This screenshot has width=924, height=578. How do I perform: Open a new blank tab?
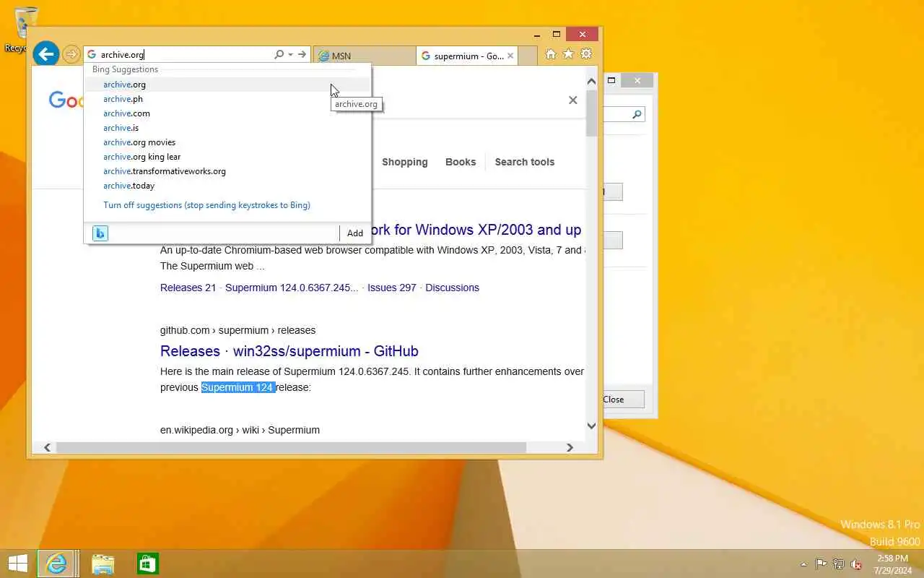point(528,56)
